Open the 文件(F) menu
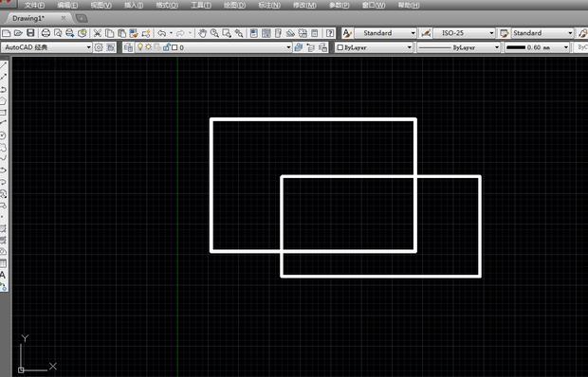The width and height of the screenshot is (588, 377). tap(34, 6)
